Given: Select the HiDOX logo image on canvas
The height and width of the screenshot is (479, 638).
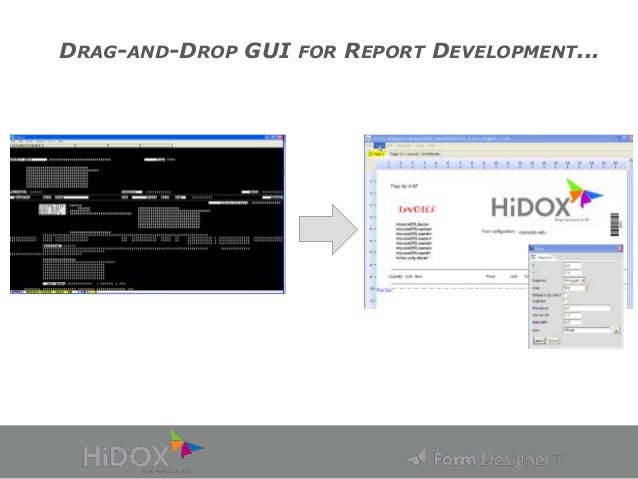Looking at the screenshot, I should [546, 200].
